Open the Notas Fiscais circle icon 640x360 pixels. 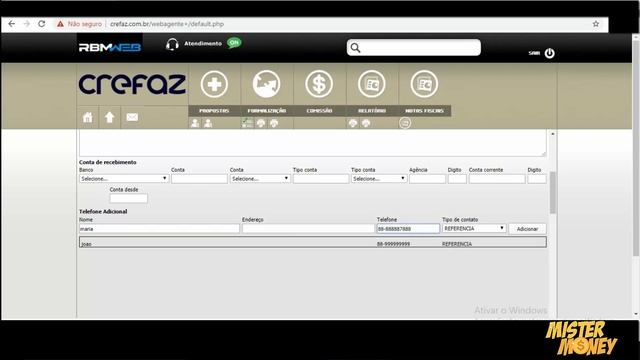424,84
